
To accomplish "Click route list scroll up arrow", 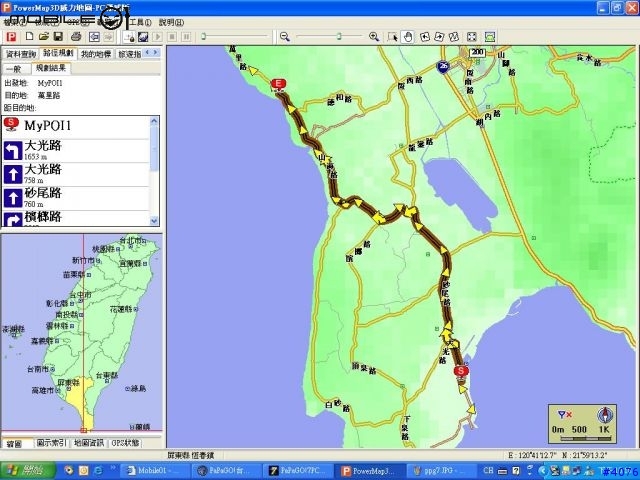I will coord(154,121).
